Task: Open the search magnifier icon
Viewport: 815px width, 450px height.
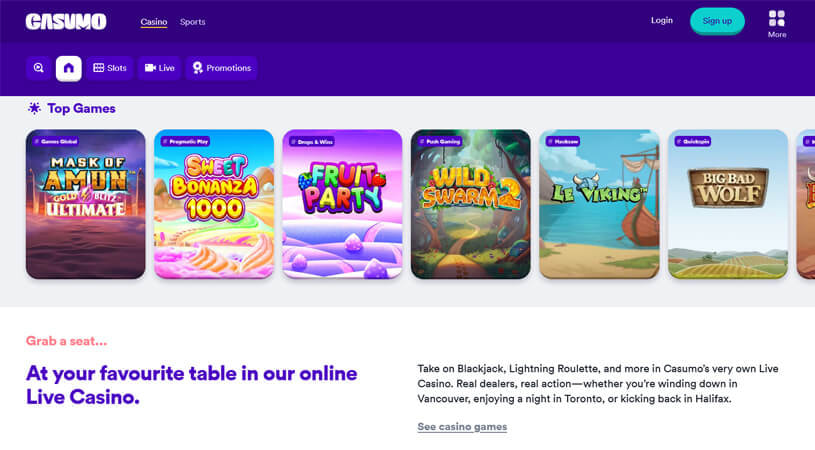Action: [x=39, y=68]
